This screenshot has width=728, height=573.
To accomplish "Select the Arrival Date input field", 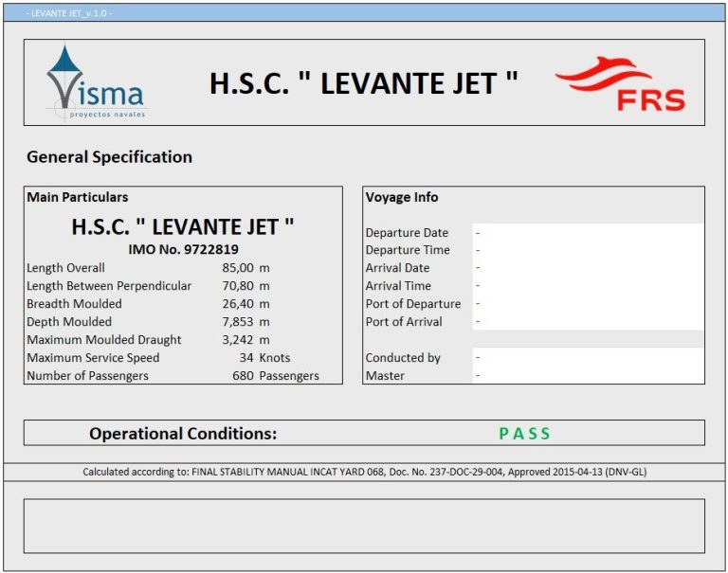I will [x=588, y=268].
